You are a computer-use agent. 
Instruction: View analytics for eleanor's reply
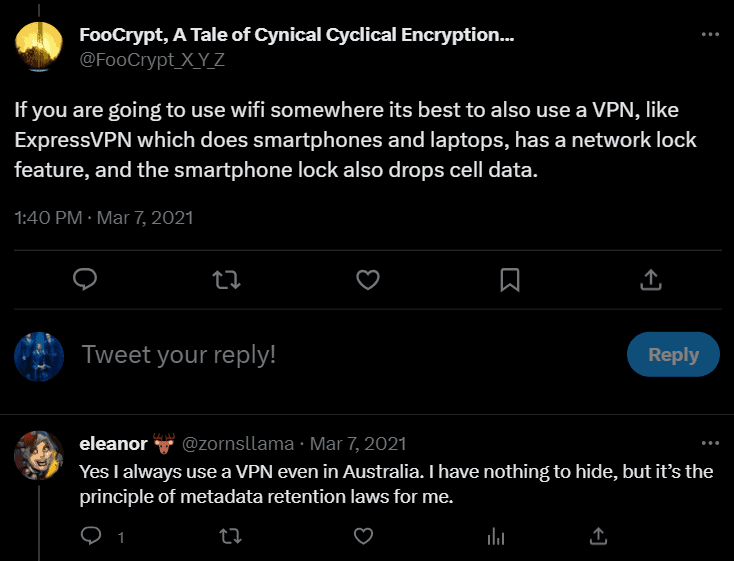pos(495,536)
